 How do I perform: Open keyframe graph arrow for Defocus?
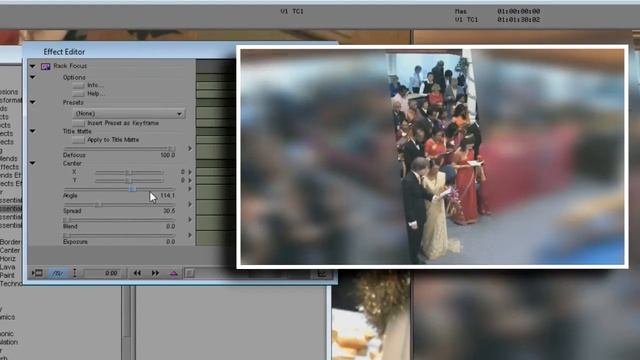point(190,149)
